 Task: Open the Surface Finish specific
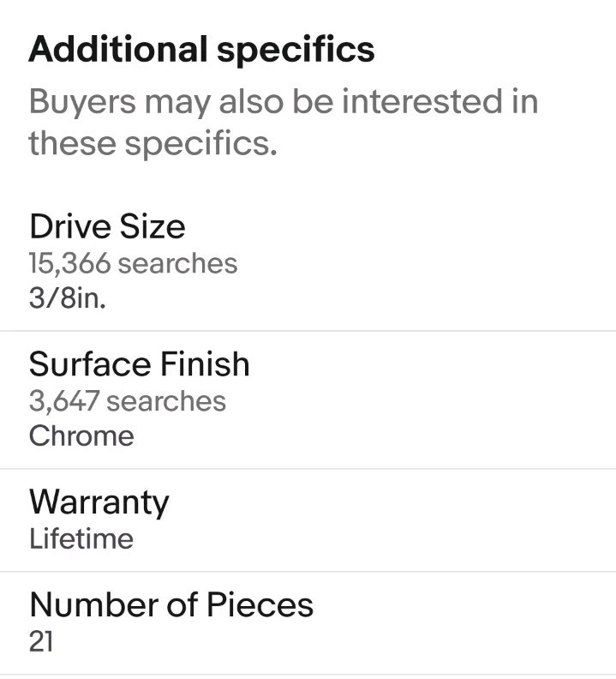tap(308, 400)
